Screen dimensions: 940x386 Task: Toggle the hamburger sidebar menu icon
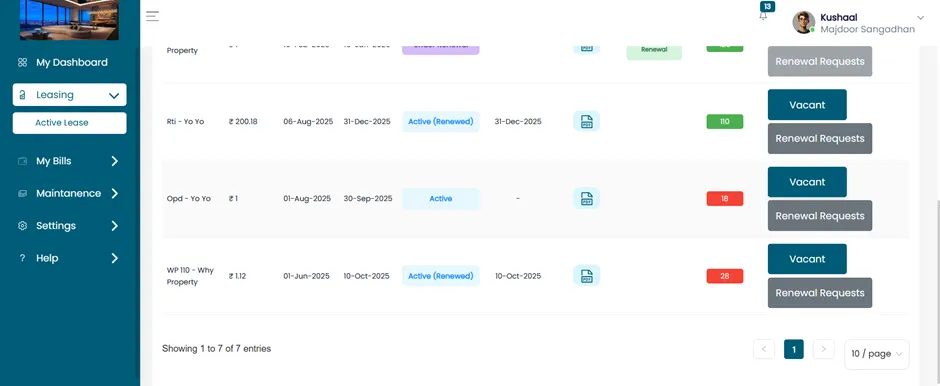click(152, 16)
